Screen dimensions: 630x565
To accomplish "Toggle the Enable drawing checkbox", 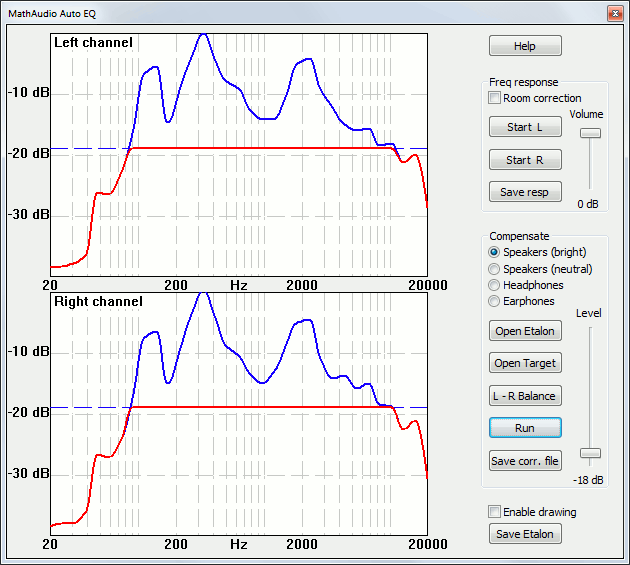I will (494, 512).
